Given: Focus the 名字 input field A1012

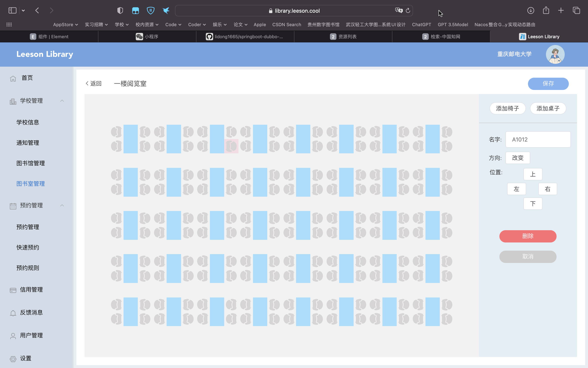Looking at the screenshot, I should [538, 139].
